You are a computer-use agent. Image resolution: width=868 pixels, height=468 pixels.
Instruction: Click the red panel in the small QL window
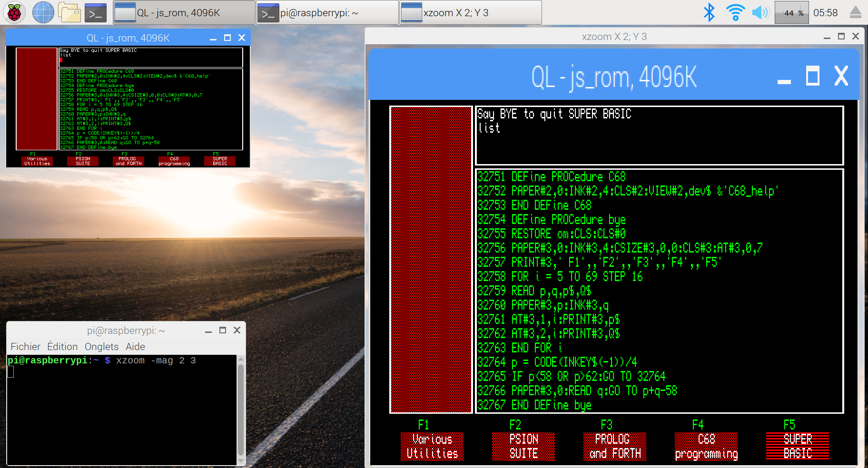37,99
